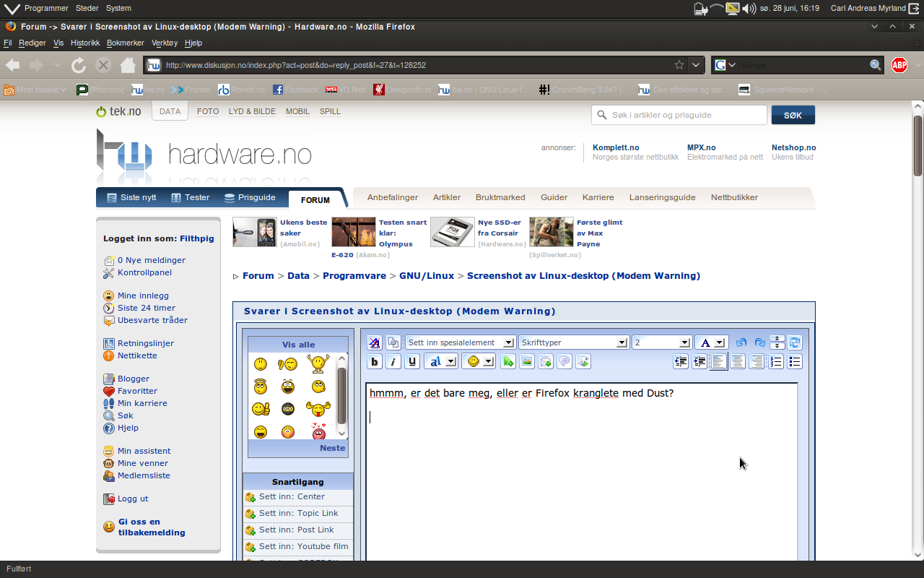Open Kontrollpanel link in sidebar

pyautogui.click(x=144, y=272)
